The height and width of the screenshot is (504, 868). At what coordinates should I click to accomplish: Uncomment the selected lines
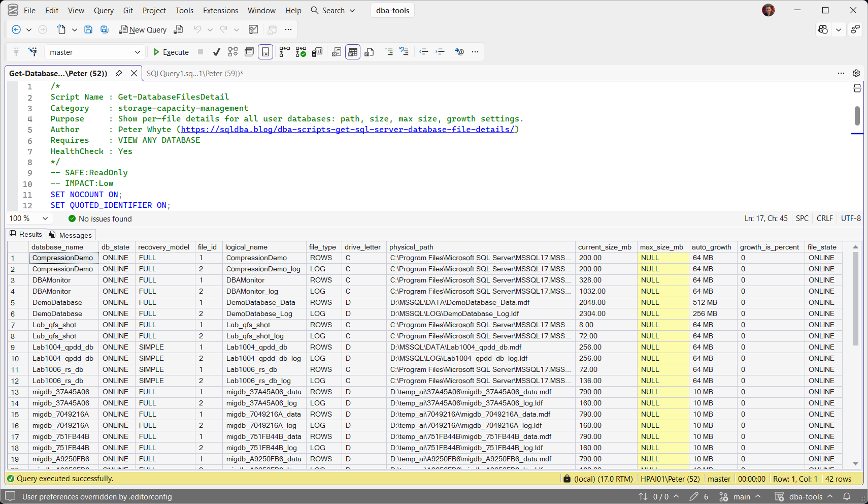(x=405, y=52)
